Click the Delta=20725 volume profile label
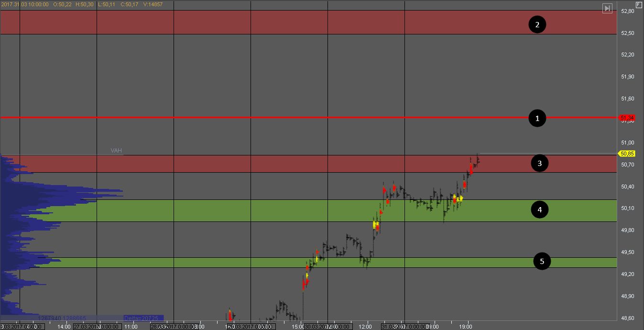 pyautogui.click(x=143, y=318)
